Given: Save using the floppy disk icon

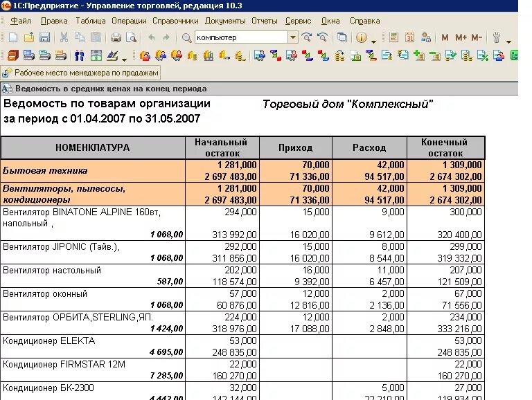Looking at the screenshot, I should point(44,37).
